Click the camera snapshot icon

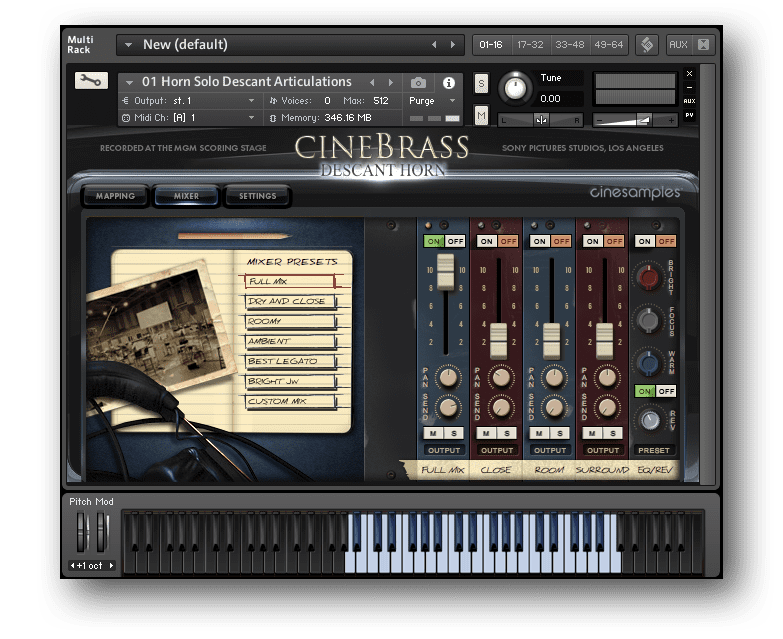418,82
